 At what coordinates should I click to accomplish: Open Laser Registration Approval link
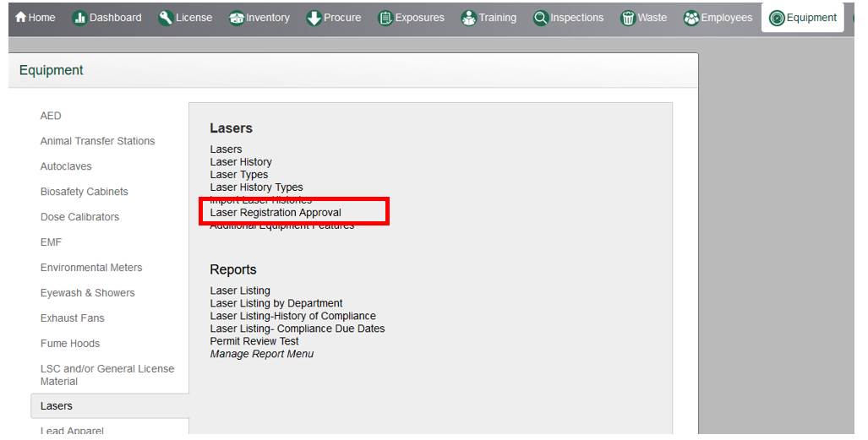click(276, 213)
